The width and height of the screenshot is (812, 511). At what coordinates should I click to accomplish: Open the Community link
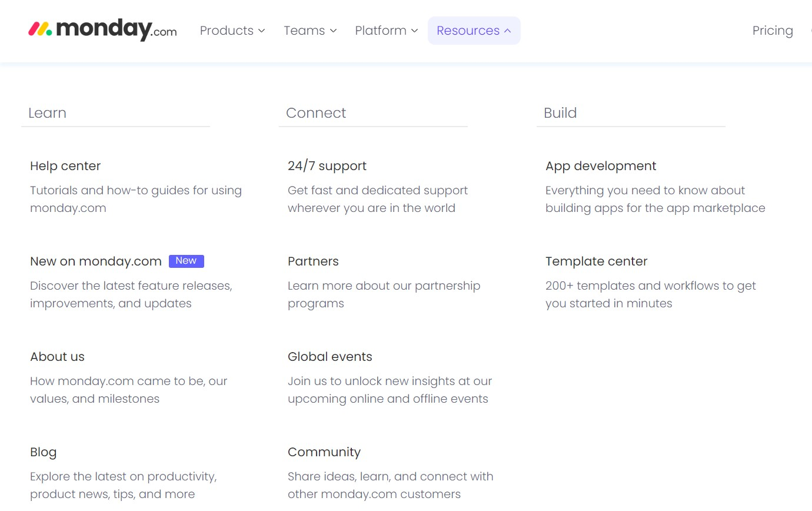click(x=324, y=452)
